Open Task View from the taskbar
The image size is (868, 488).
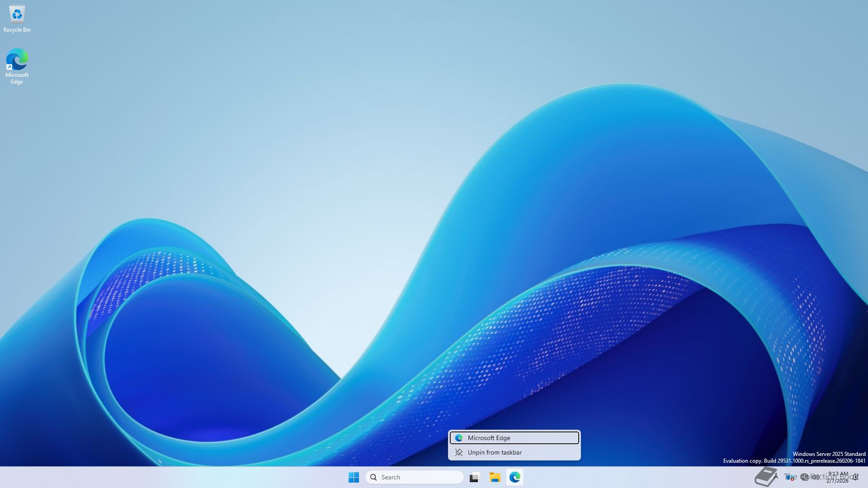click(x=474, y=478)
